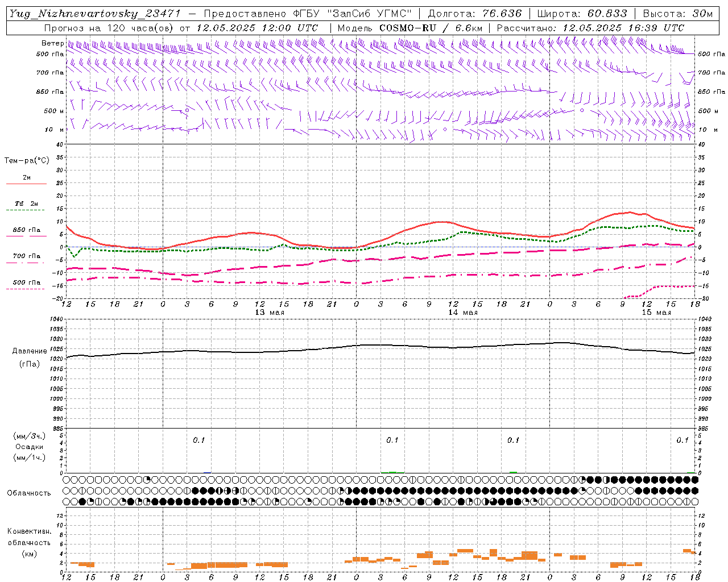Click the dashed line sample under 'Td 2м'
Screen dimensions: 728x582
pos(25,210)
